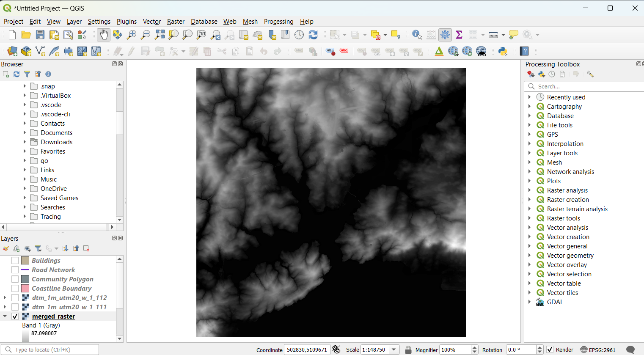Image resolution: width=644 pixels, height=355 pixels.
Task: Click the Save Project floppy disk icon
Action: (40, 35)
